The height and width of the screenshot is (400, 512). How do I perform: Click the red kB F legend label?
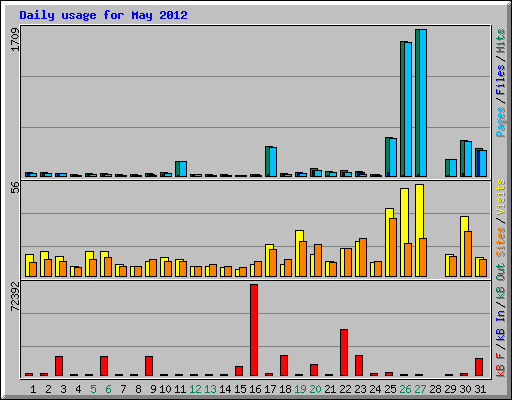coord(501,365)
